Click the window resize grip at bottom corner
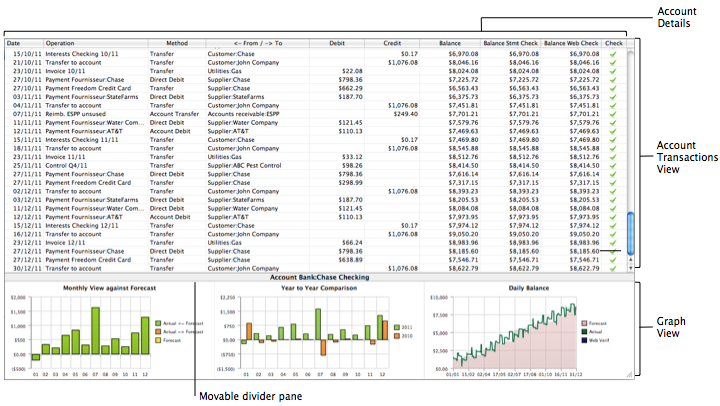The image size is (720, 406). [x=629, y=374]
